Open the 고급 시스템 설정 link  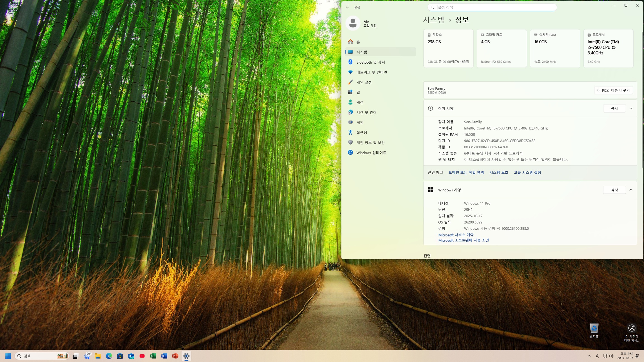click(x=527, y=173)
